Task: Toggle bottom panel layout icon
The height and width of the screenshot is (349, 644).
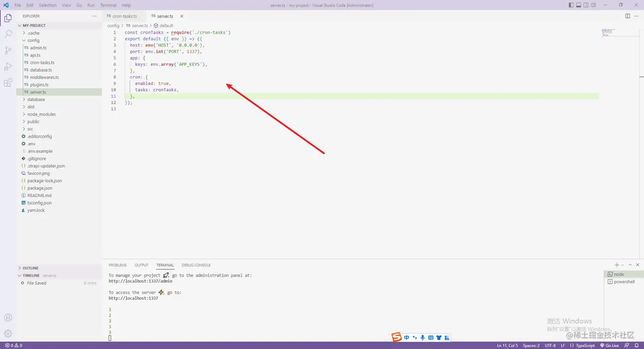Action: [x=578, y=5]
